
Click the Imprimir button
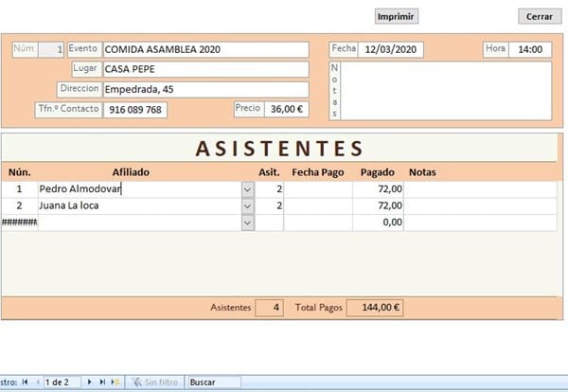pyautogui.click(x=397, y=17)
